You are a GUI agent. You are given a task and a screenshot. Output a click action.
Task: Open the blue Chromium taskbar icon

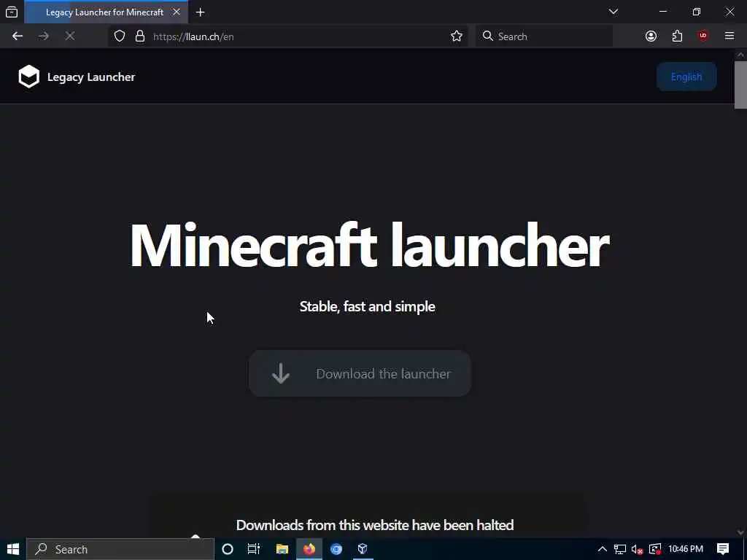(336, 549)
